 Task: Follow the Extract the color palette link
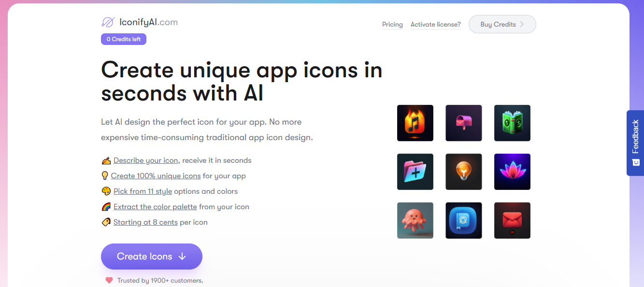point(155,207)
